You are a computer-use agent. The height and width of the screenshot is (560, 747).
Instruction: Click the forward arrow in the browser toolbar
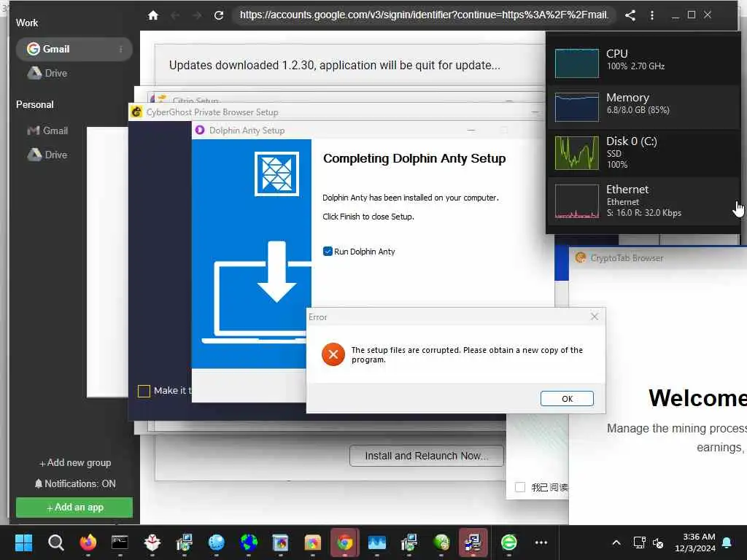point(197,15)
